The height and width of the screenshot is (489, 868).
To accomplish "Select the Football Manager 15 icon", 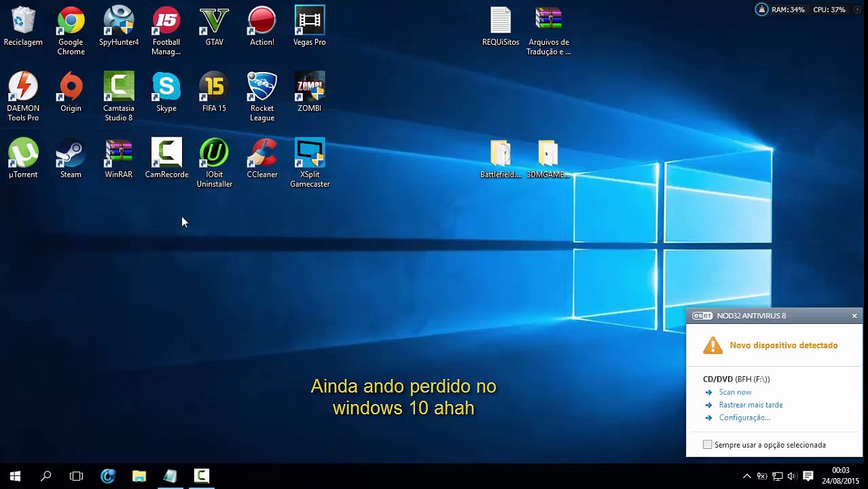I will coord(166,31).
